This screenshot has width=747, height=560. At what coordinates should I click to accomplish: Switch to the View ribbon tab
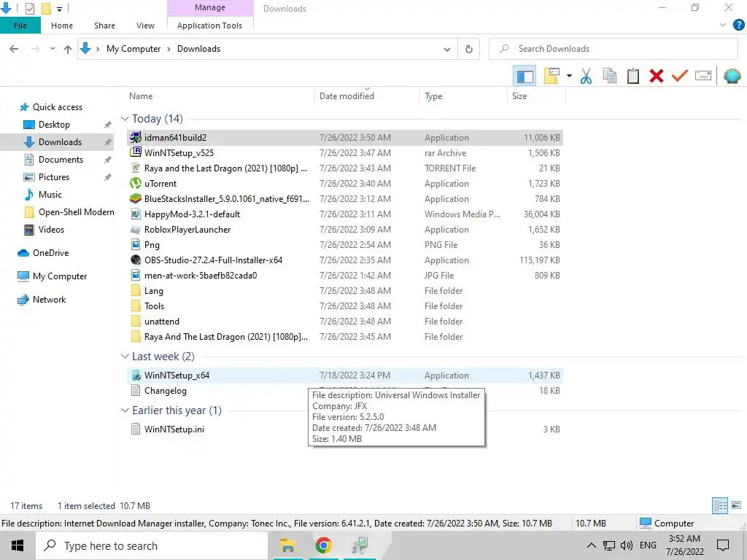click(x=145, y=26)
